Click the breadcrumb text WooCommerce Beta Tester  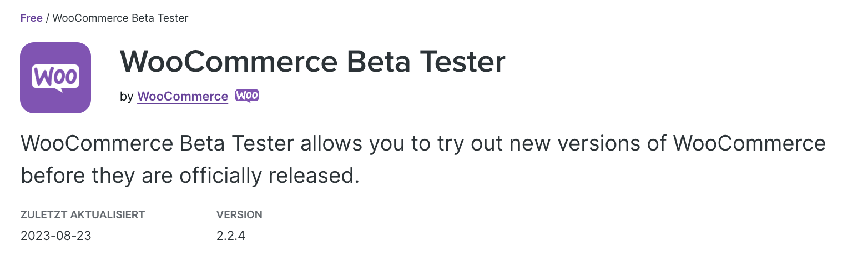pyautogui.click(x=120, y=18)
